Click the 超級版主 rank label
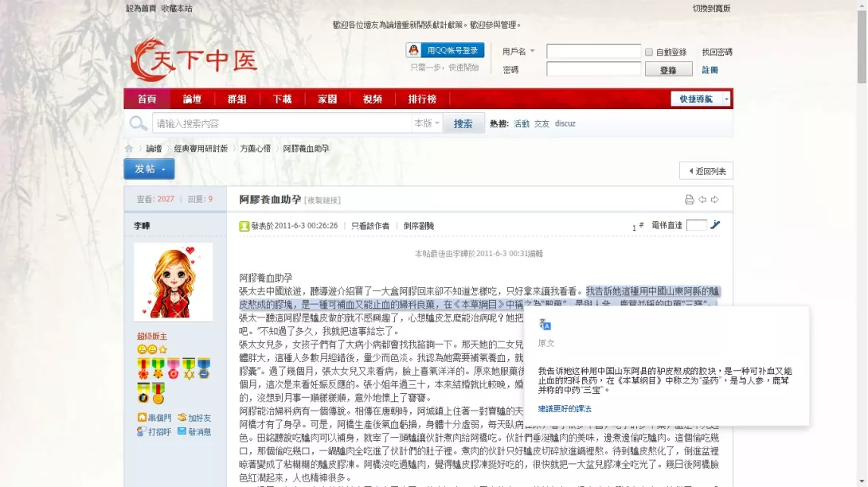 [x=152, y=336]
